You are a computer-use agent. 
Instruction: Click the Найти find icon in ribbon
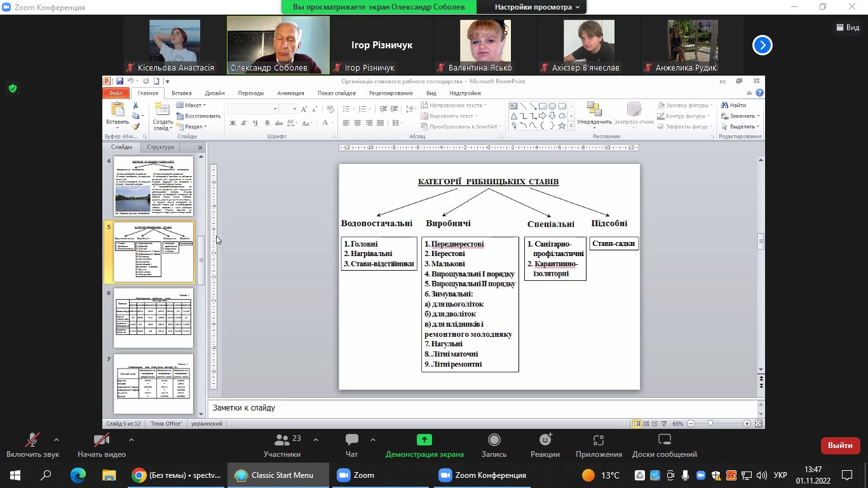tap(725, 105)
